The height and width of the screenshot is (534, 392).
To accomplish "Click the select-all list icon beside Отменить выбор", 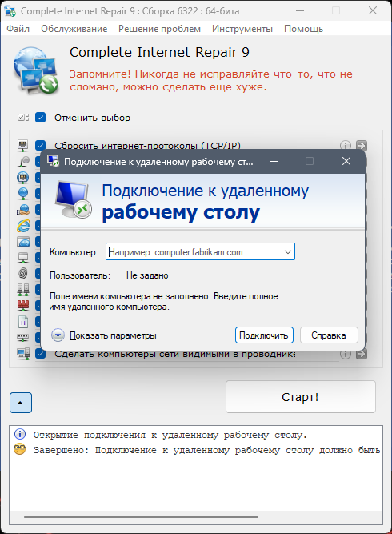I will pyautogui.click(x=23, y=118).
